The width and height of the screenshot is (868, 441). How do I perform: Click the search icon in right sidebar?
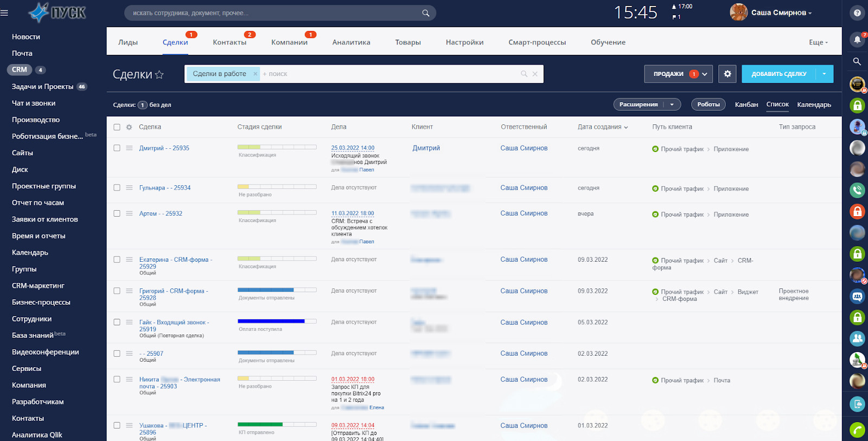pos(857,61)
